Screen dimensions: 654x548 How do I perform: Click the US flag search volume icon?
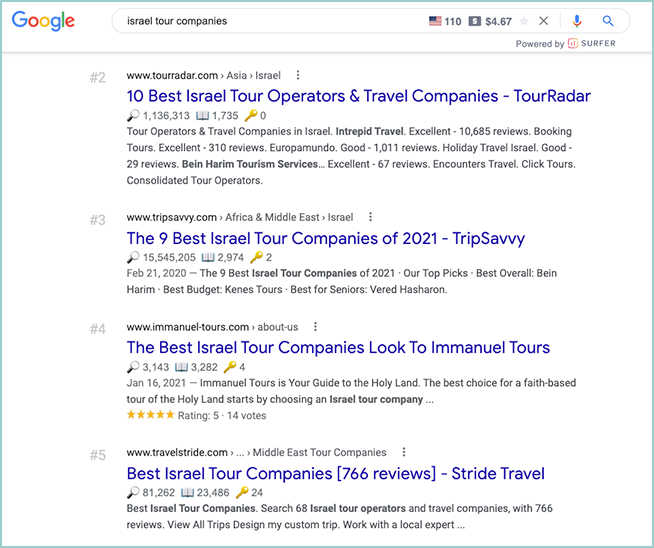434,21
